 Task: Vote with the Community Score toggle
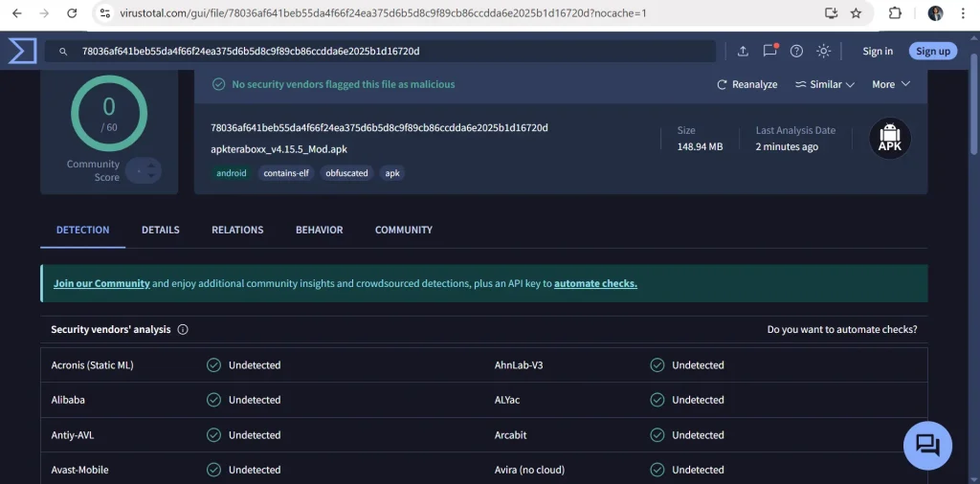144,170
